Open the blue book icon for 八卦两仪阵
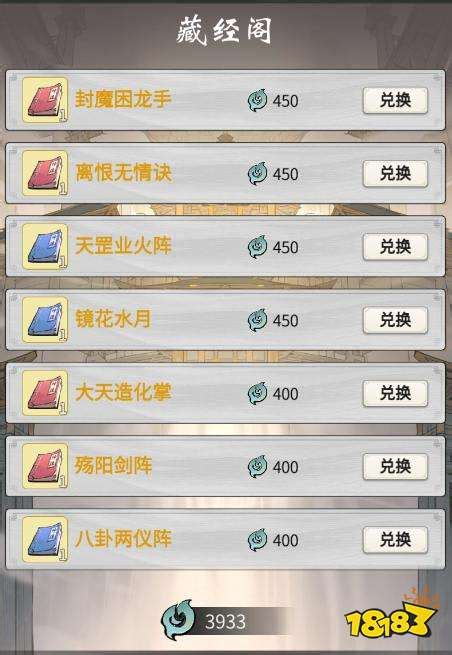This screenshot has height=655, width=452. point(45,539)
